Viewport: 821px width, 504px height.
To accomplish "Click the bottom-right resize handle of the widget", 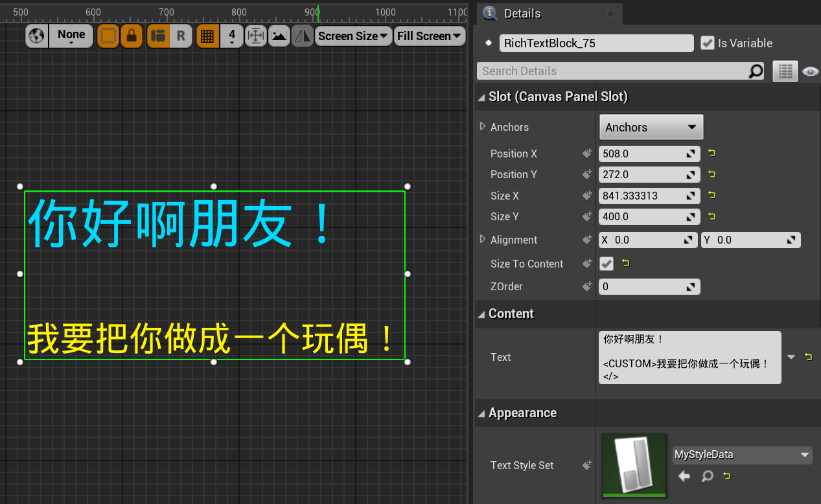I will 408,362.
